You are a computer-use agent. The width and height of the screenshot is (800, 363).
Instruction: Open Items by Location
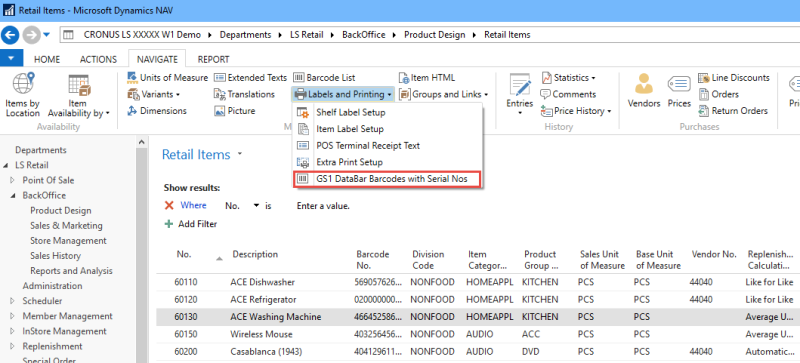(23, 94)
